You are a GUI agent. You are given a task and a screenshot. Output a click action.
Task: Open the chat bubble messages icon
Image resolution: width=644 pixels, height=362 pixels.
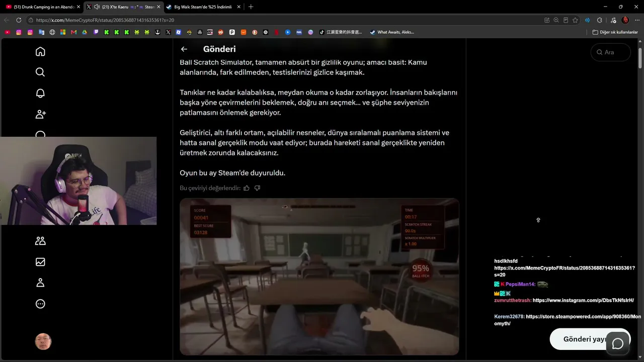point(618,343)
